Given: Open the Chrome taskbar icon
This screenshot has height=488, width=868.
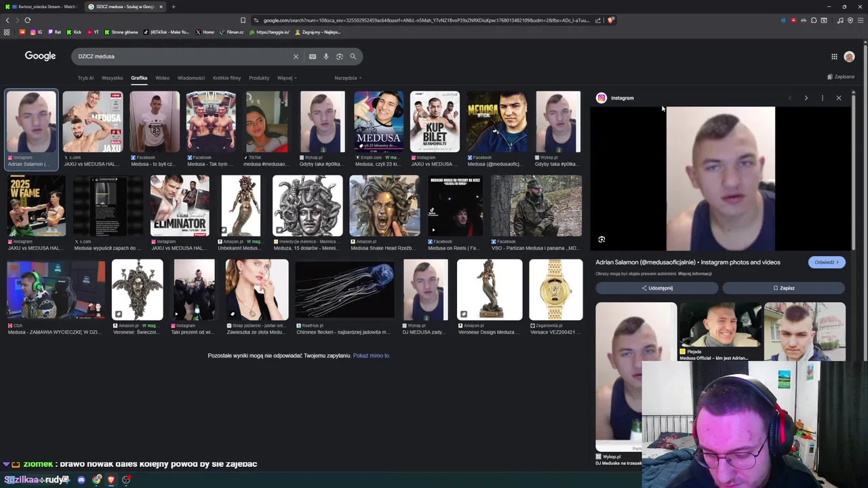Looking at the screenshot, I should (97, 480).
